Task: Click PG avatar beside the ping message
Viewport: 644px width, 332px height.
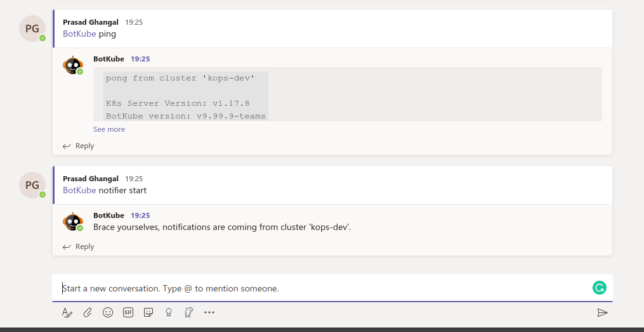Action: pos(32,29)
